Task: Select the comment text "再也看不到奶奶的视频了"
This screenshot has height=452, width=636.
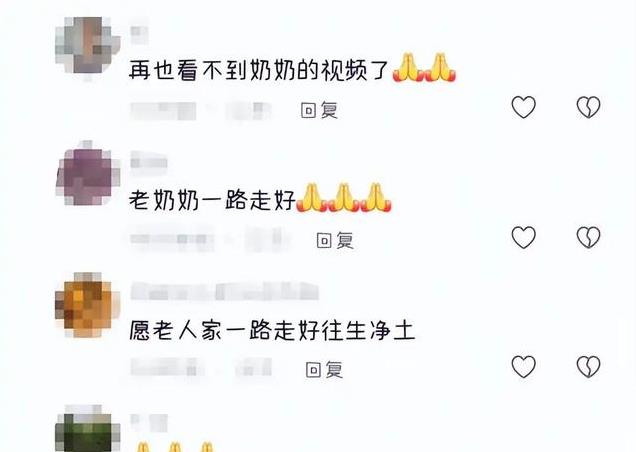Action: tap(259, 70)
